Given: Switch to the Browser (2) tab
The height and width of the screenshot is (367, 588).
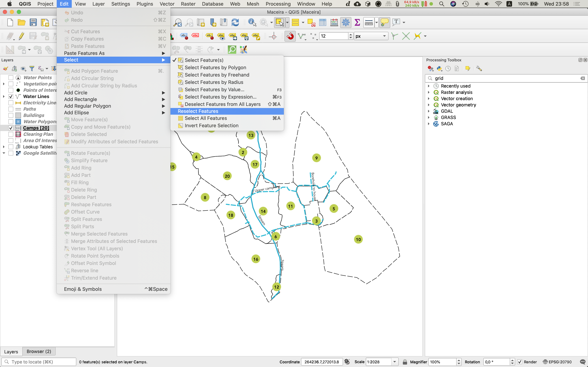Looking at the screenshot, I should tap(39, 351).
